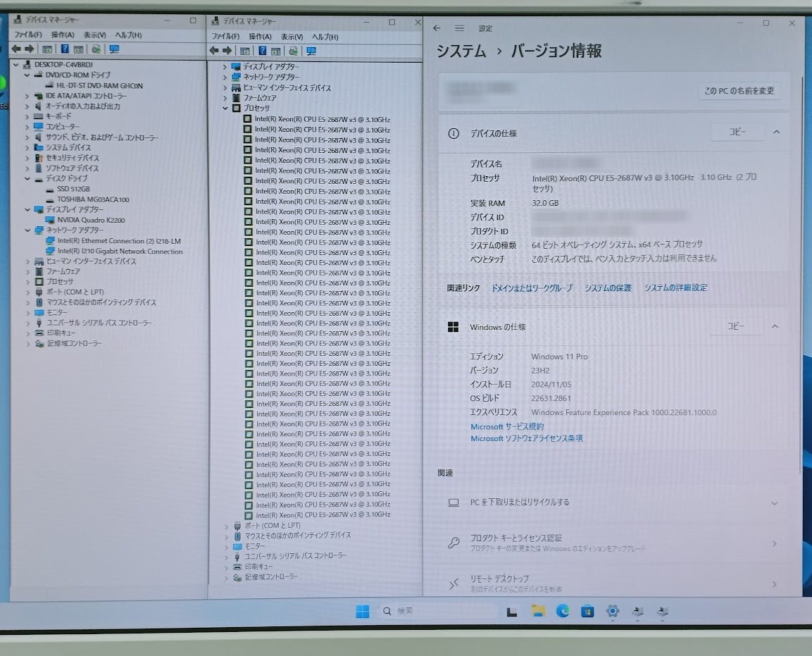Collapse the プロセッサ node in middle window
812x656 pixels.
coord(225,109)
